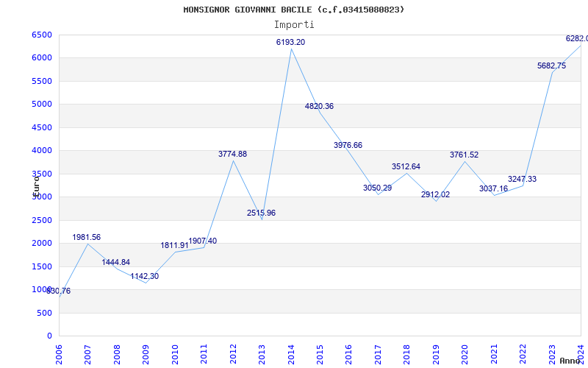
Task: Click the 2010 x-axis year label
Action: (x=174, y=355)
